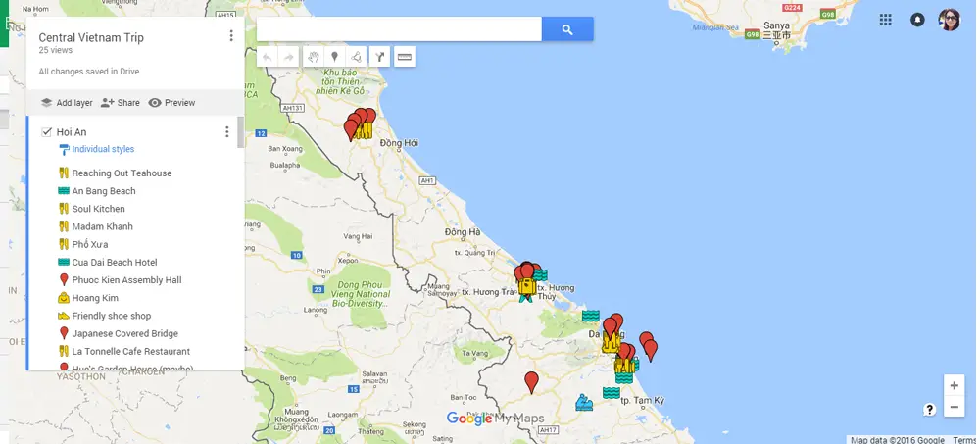Click the red pin beside Phuoc Kien Assembly Hall
980x444 pixels.
click(63, 279)
